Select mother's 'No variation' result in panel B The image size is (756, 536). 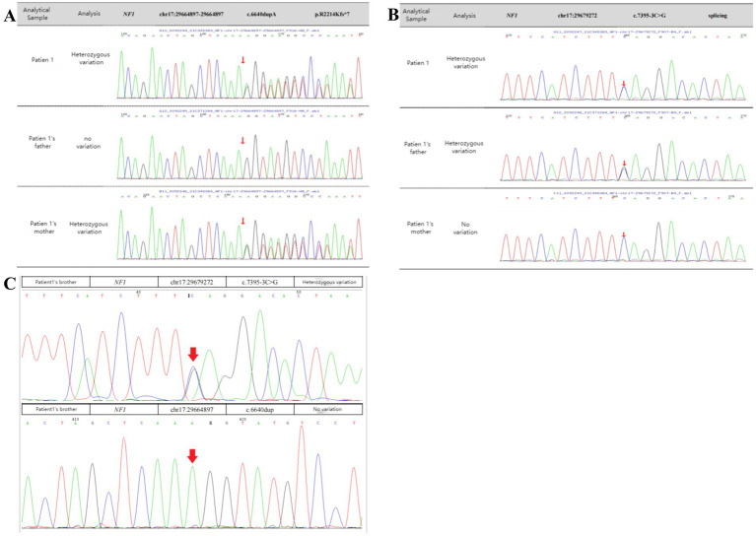(465, 228)
